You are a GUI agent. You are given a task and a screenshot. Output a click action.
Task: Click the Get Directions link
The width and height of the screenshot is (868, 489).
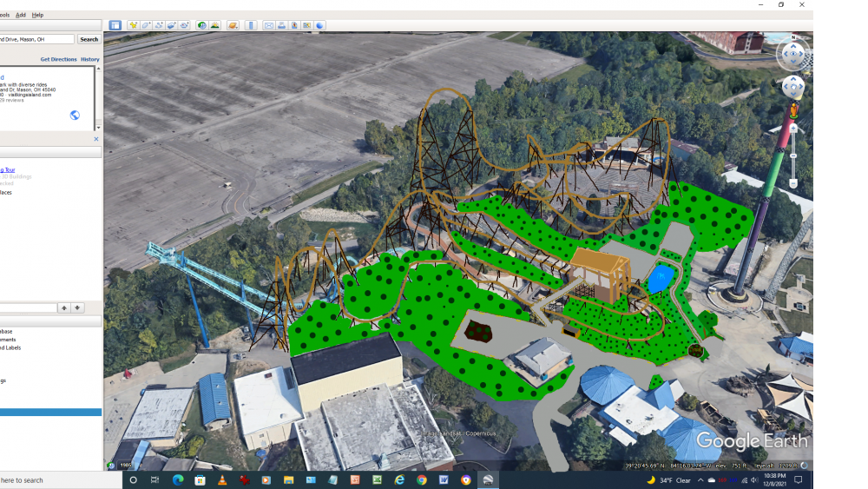coord(58,59)
